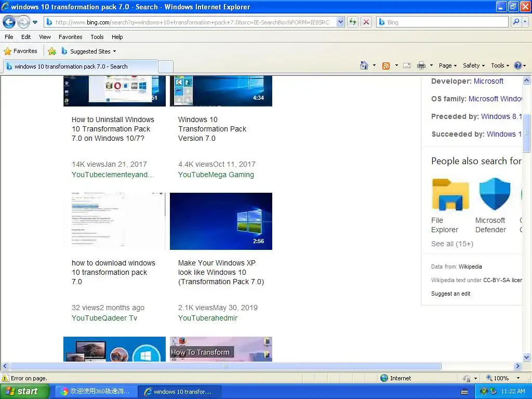Screen dimensions: 532x399
Task: Open the View menu
Action: coord(45,37)
